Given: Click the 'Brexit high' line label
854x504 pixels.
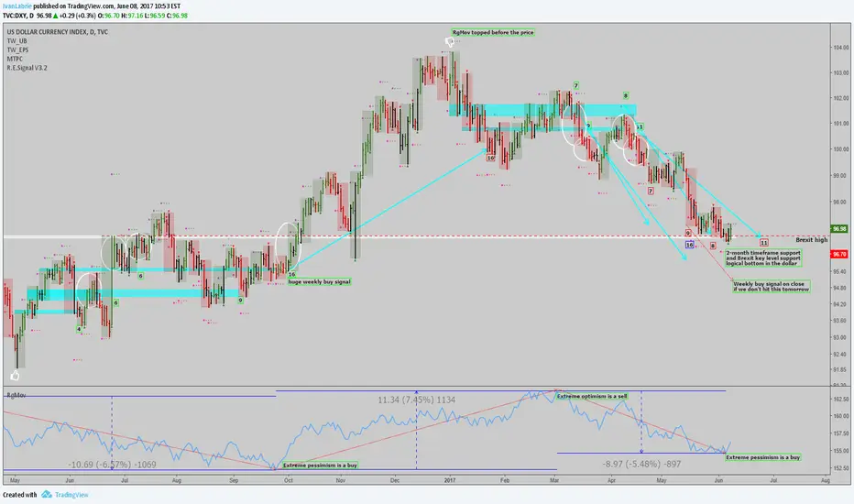Looking at the screenshot, I should (x=811, y=240).
